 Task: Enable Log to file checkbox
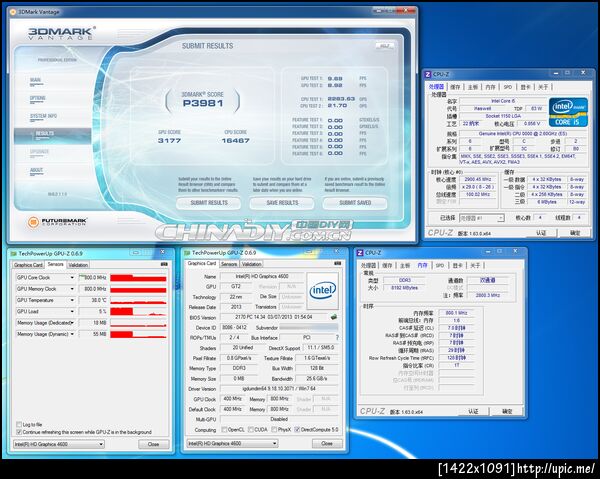pos(19,424)
